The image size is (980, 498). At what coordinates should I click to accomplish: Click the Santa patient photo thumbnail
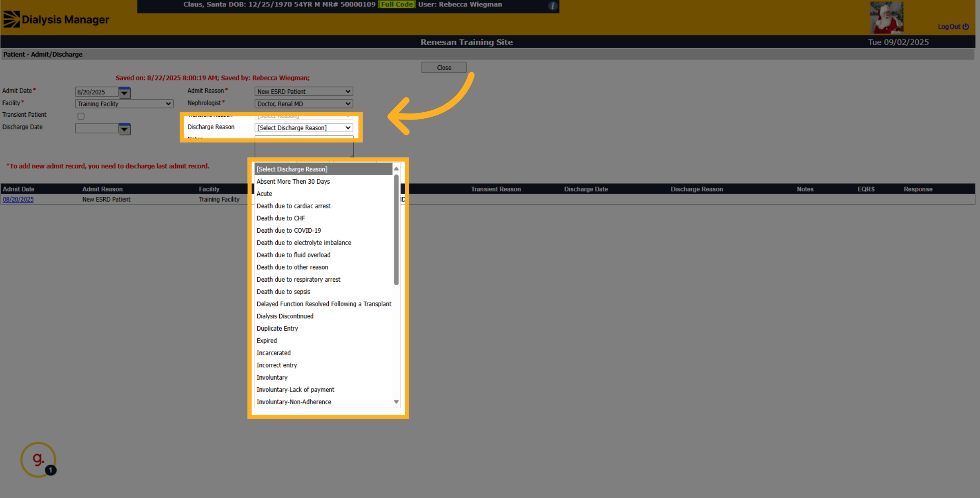(x=886, y=18)
